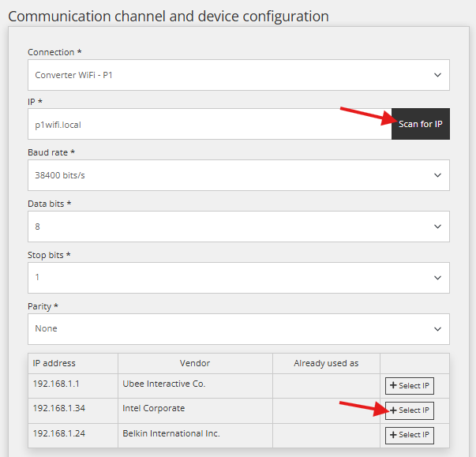Select IP for 192.168.1.34 Intel Corporate
This screenshot has width=476, height=457.
(x=410, y=410)
